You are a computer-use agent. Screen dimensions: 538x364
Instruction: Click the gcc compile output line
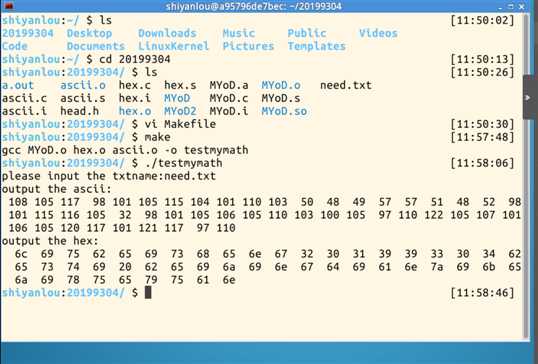pos(125,150)
